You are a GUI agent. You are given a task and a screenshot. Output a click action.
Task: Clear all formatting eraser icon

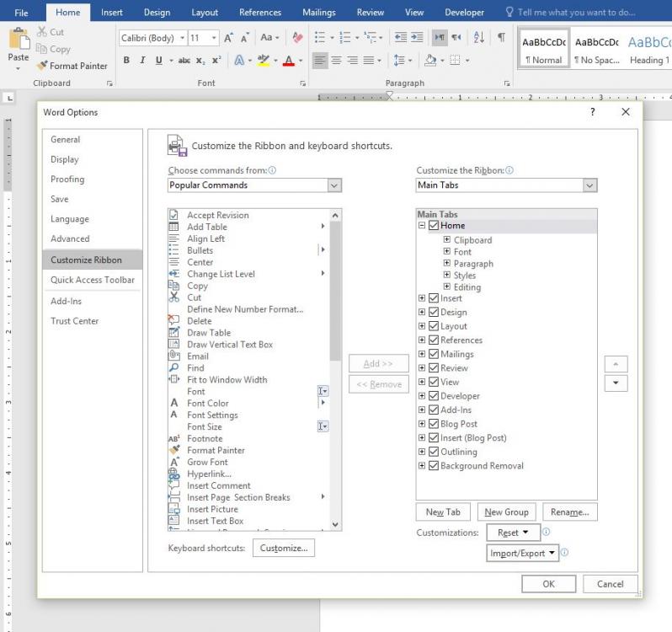pyautogui.click(x=297, y=37)
